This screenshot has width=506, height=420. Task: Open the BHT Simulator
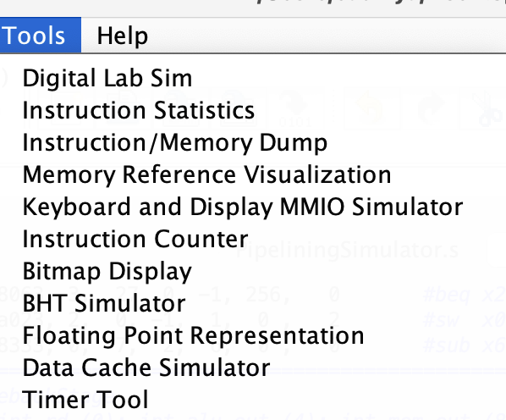click(x=104, y=303)
